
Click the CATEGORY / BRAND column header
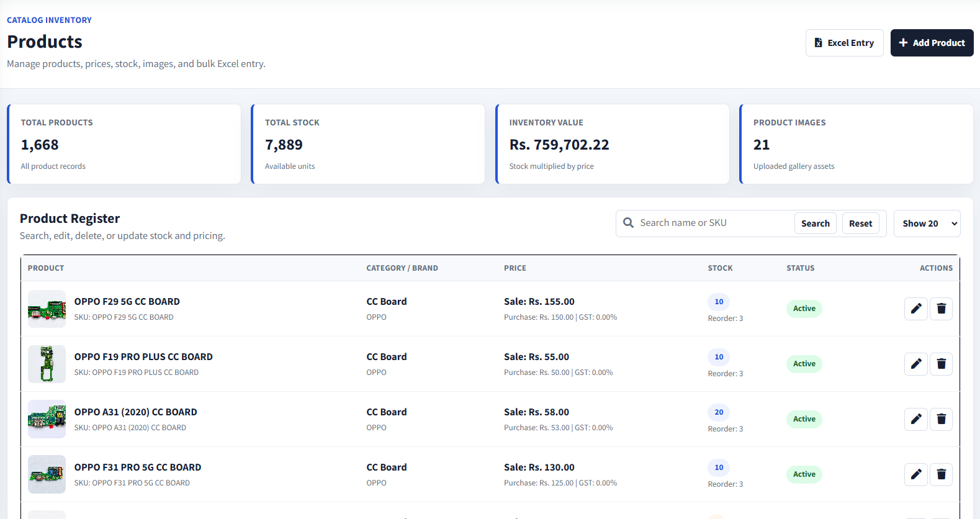(x=402, y=268)
